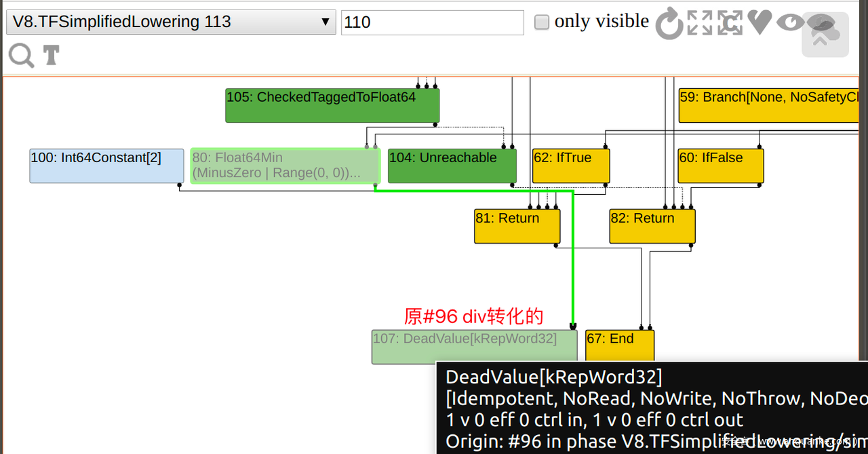The image size is (868, 454).
Task: Click the search field containing 110
Action: coord(432,22)
